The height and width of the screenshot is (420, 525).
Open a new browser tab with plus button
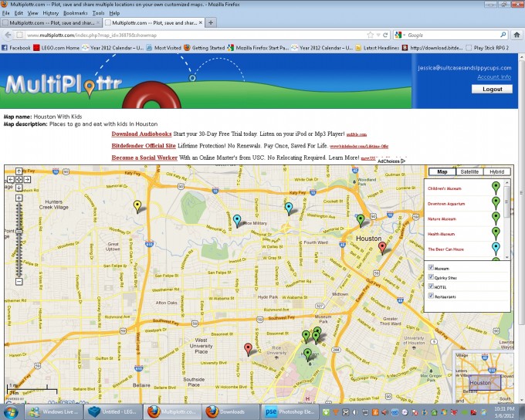tap(211, 22)
